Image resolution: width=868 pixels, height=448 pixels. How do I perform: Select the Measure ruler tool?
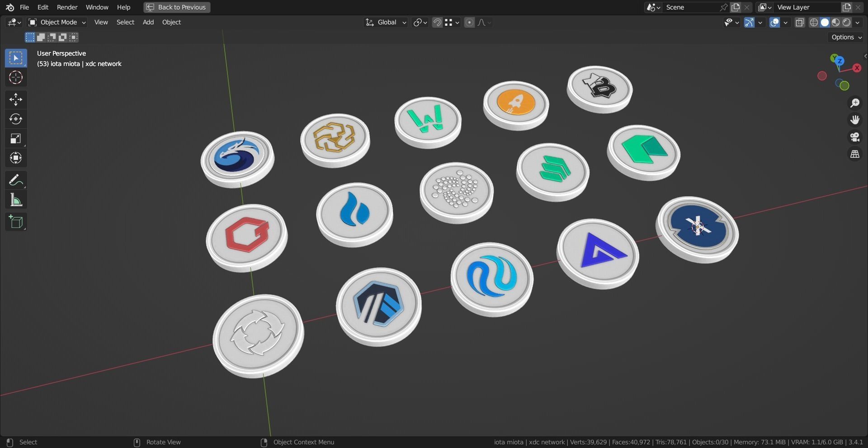pos(16,199)
